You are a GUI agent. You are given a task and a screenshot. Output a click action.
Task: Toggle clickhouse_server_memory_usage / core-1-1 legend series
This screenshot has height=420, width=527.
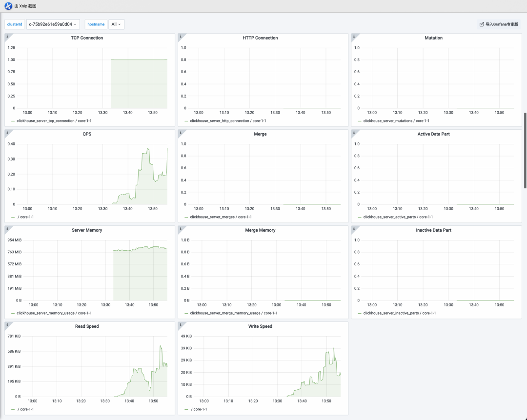click(x=54, y=313)
